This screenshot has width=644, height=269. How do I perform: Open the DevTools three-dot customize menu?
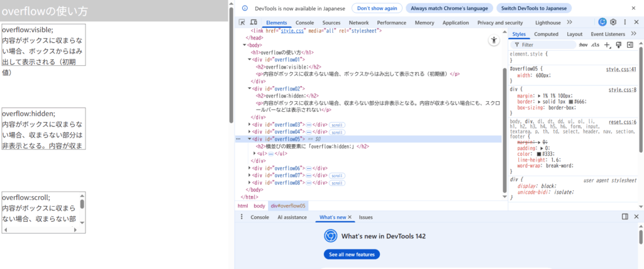625,22
